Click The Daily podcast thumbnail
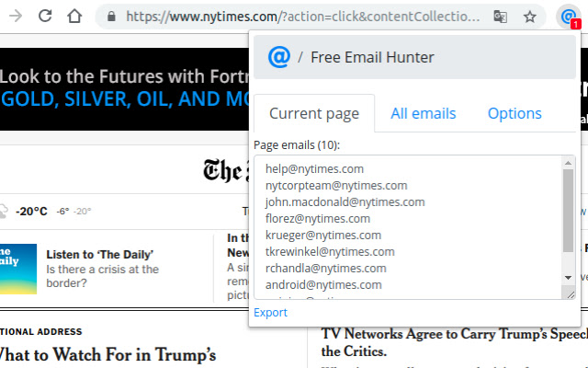Viewport: 588px width, 368px height. (18, 269)
